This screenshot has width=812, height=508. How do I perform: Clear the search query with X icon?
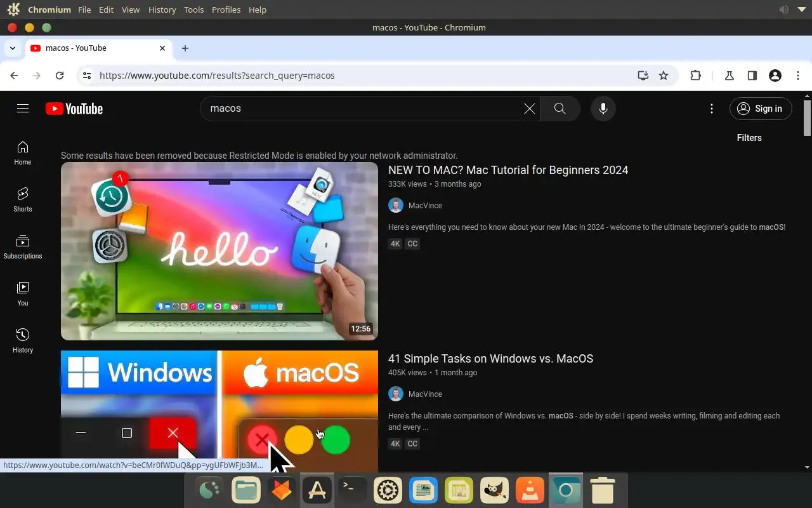point(530,109)
